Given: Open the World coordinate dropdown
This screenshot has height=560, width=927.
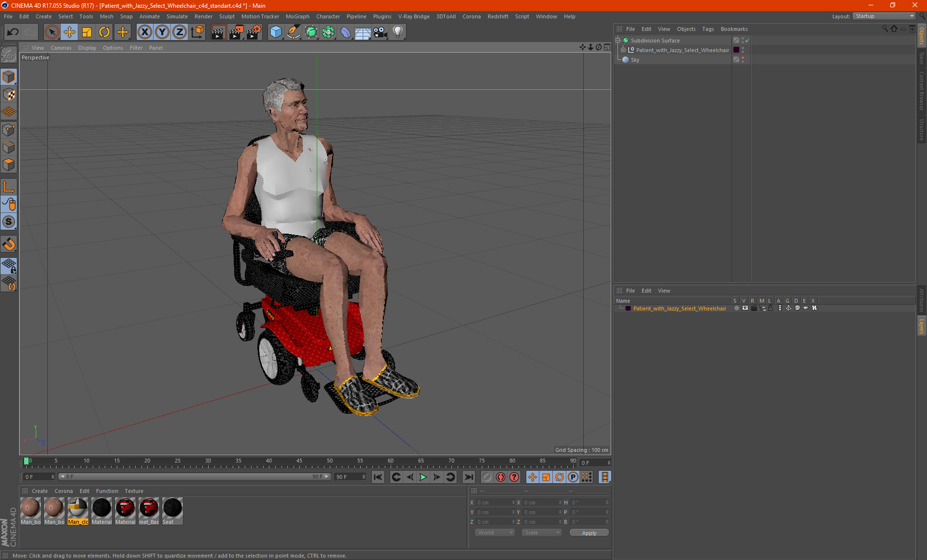Looking at the screenshot, I should tap(495, 532).
